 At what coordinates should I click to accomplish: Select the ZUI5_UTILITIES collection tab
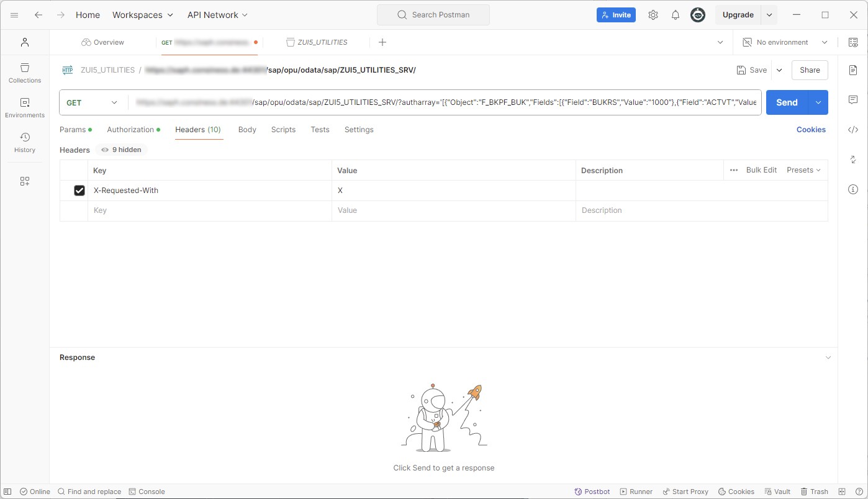(x=317, y=42)
